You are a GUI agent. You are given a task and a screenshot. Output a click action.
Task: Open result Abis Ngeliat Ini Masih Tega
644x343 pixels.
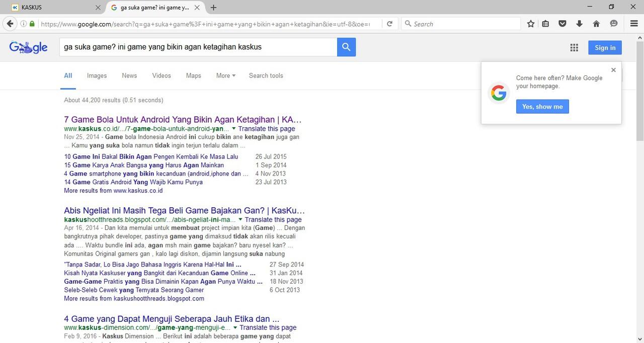pos(184,210)
